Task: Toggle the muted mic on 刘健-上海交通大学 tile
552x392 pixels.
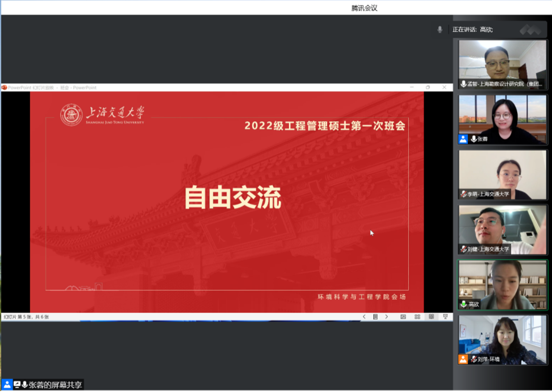Action: pyautogui.click(x=463, y=249)
